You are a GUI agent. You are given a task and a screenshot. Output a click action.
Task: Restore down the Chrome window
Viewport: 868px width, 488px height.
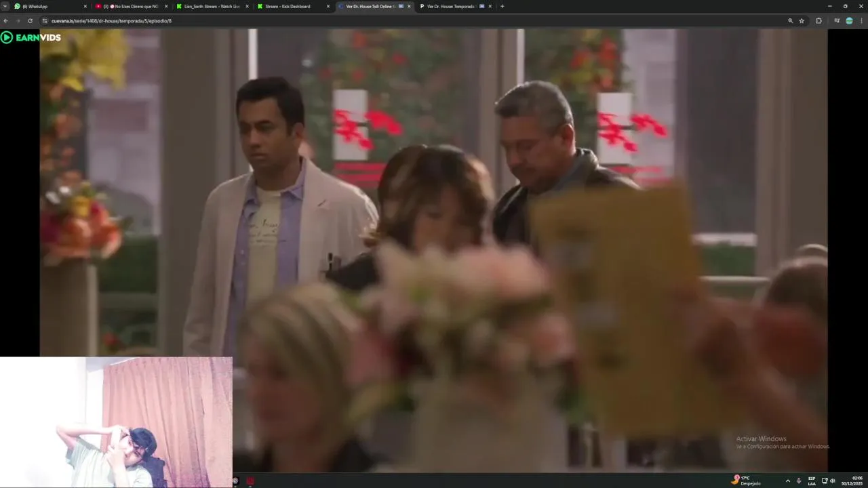pos(845,6)
